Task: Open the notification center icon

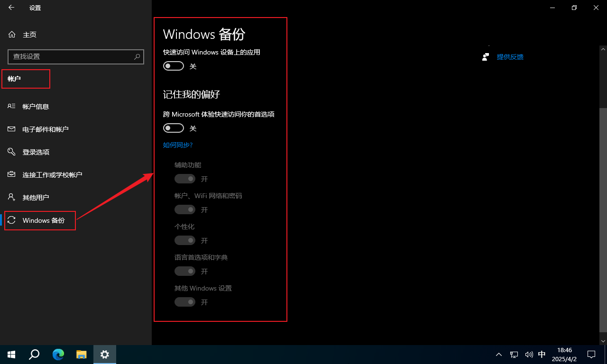Action: (x=591, y=355)
